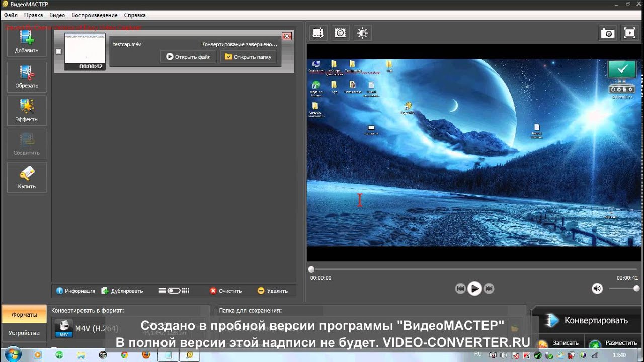The width and height of the screenshot is (644, 362).
Task: Click the Купить buy button
Action: (27, 177)
